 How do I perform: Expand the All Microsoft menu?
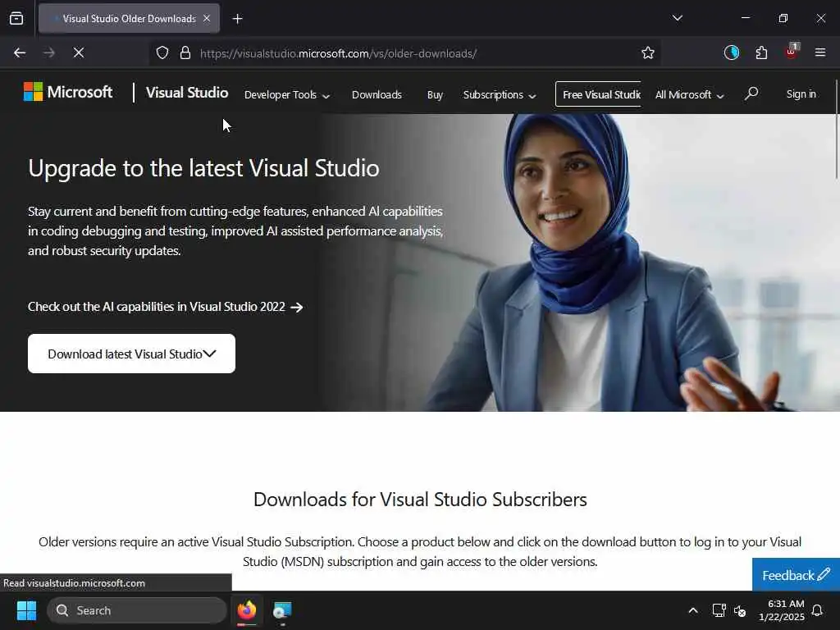click(x=689, y=95)
